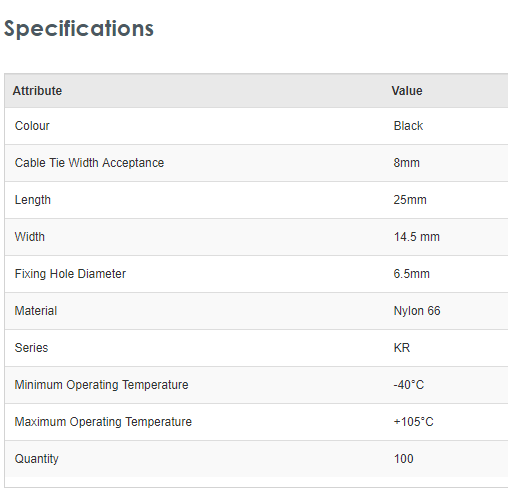
Task: Select the Material attribute label
Action: click(x=36, y=311)
